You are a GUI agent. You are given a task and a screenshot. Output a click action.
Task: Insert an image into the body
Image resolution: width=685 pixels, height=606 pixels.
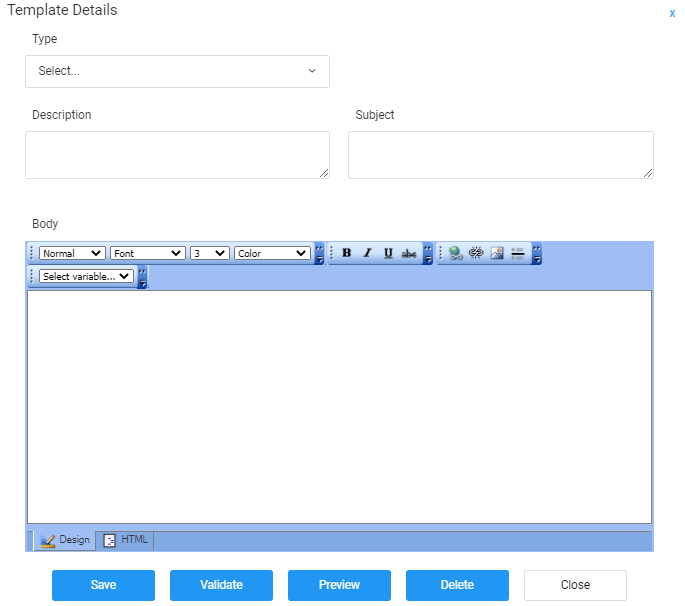[497, 254]
